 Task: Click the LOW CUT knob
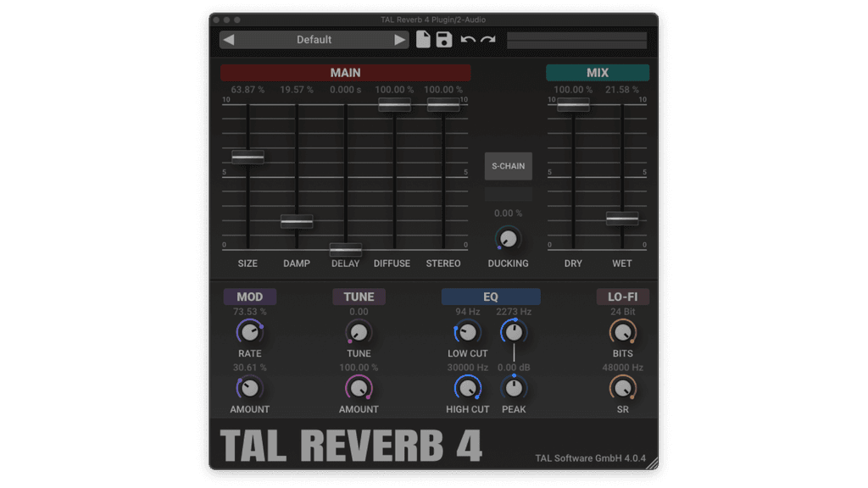(x=467, y=332)
